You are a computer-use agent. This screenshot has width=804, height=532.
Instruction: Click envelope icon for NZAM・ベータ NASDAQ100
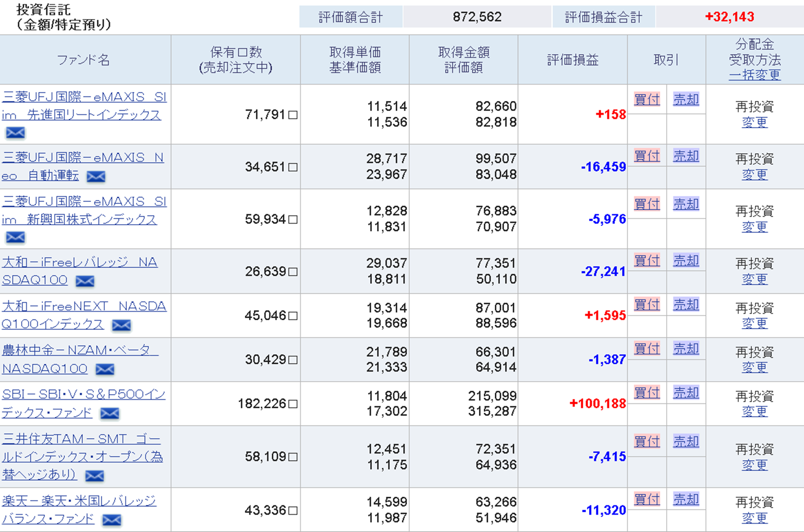click(105, 369)
